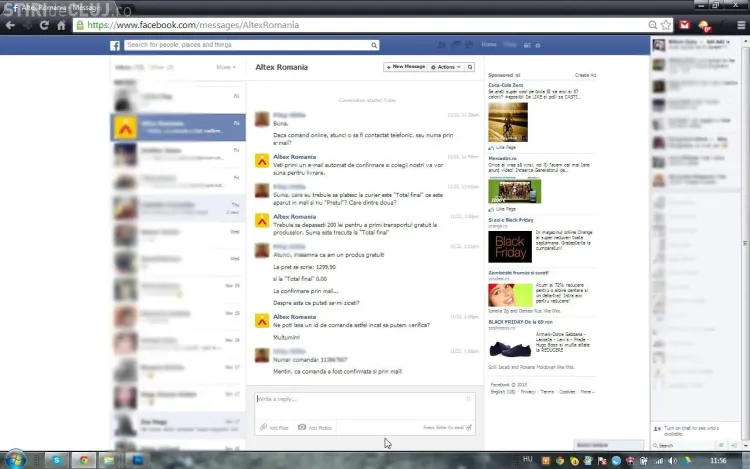
Task: Search within conversation using magnifier icon
Action: tap(470, 67)
